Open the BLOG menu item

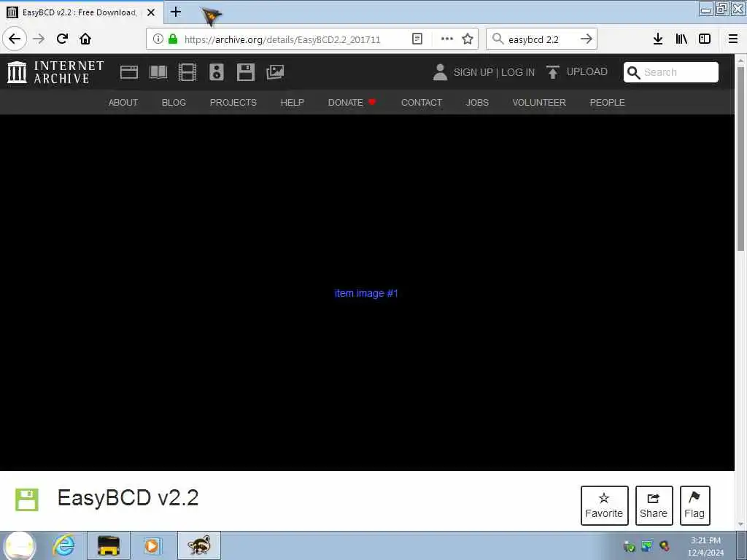click(174, 102)
